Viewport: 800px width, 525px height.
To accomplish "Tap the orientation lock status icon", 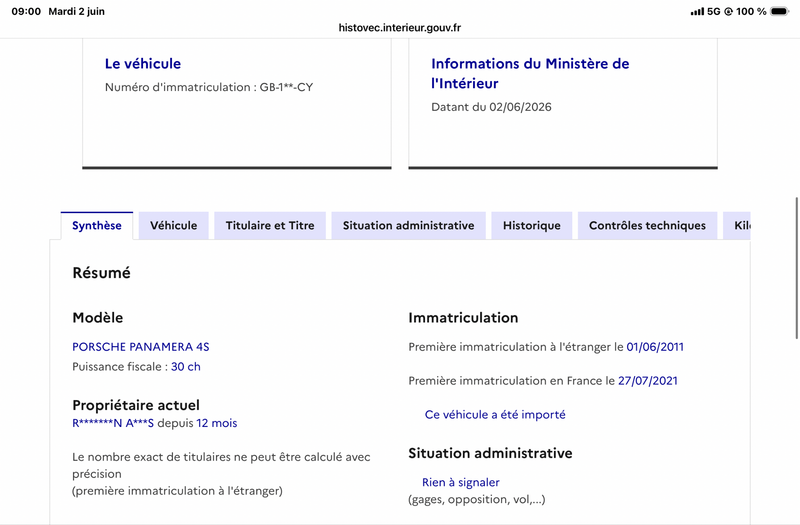I will click(x=728, y=11).
